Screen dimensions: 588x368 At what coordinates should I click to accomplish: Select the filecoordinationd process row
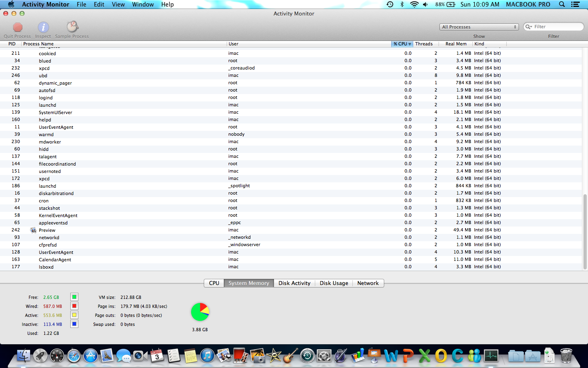tap(291, 164)
